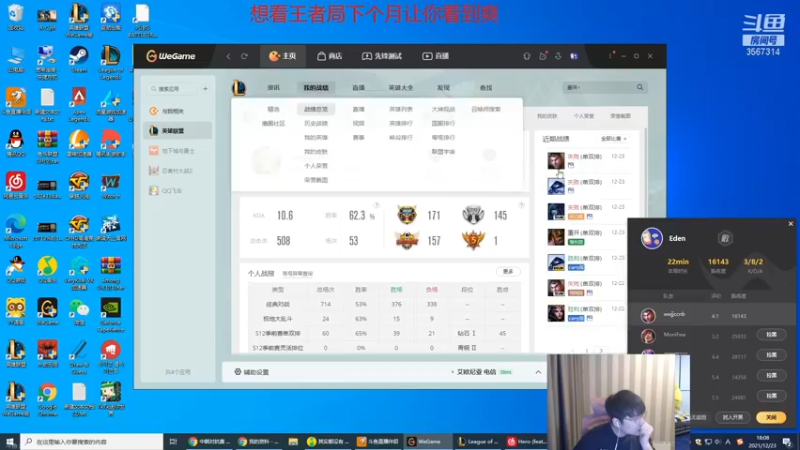Open GeForce Experience desktop icon
Viewport: 800px width, 450px height.
click(111, 315)
